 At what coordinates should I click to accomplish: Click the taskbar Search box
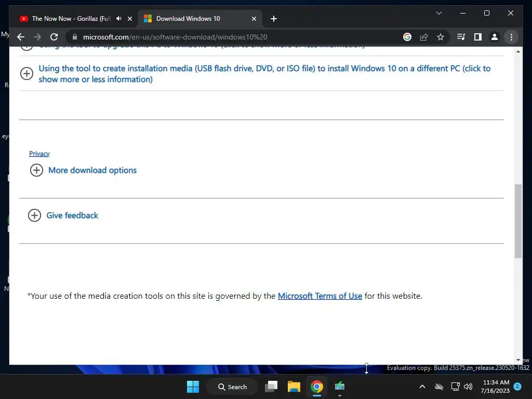pos(232,387)
